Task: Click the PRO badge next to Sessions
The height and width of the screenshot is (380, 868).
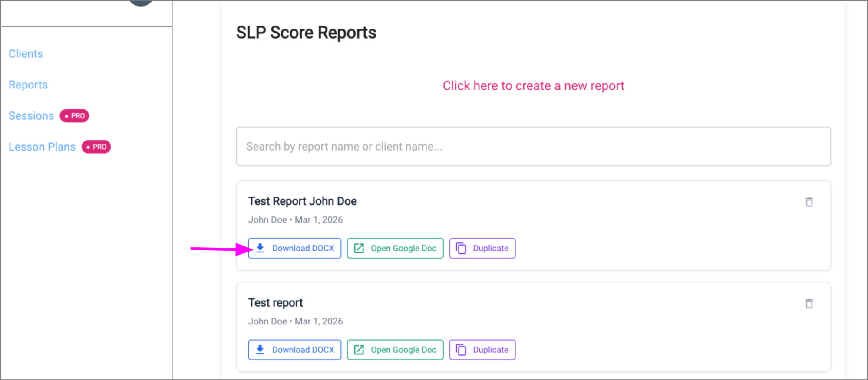Action: [x=74, y=115]
